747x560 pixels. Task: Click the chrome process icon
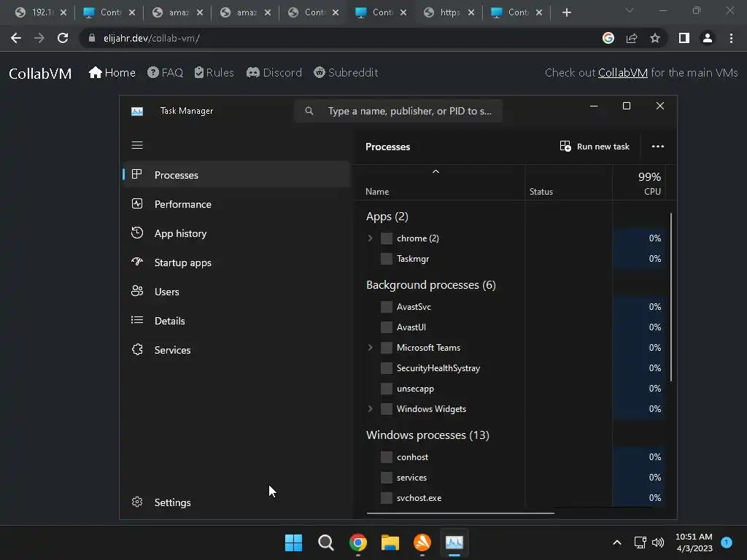[x=387, y=238]
